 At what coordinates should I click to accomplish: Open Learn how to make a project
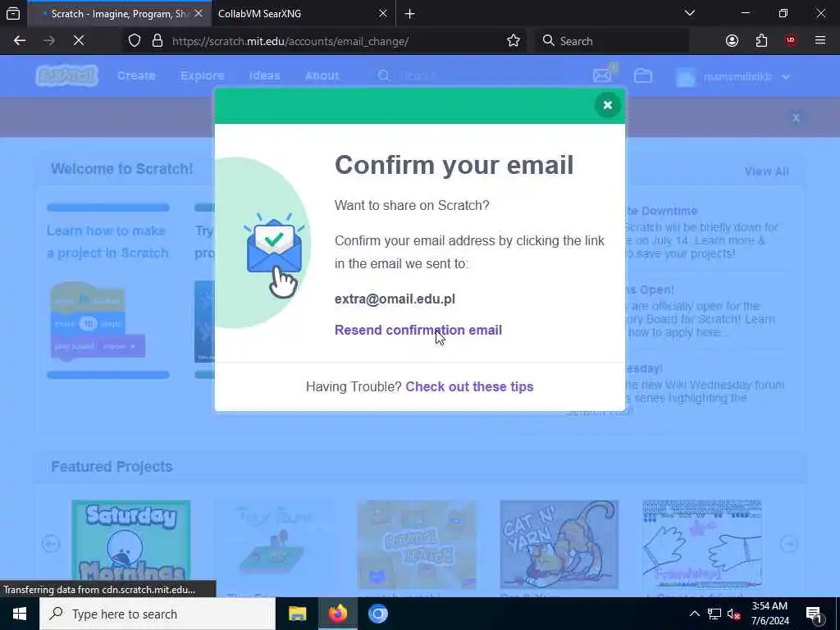(107, 242)
